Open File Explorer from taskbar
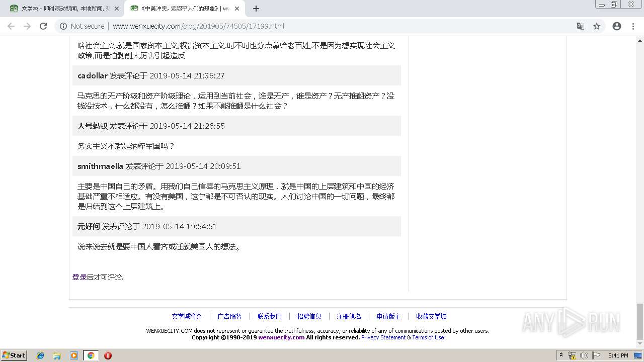644x362 pixels. click(57, 355)
